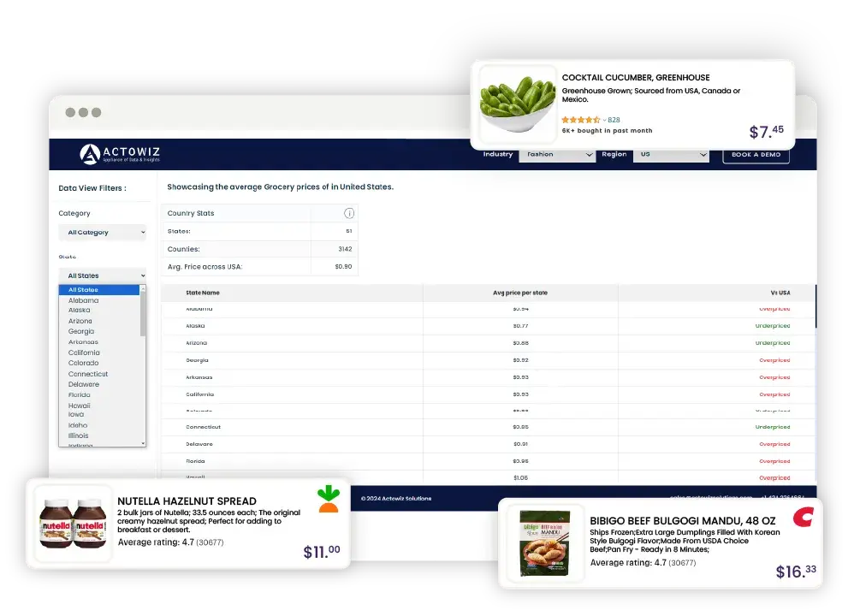This screenshot has height=616, width=854.
Task: Select Colorado in the state list
Action: 83,363
